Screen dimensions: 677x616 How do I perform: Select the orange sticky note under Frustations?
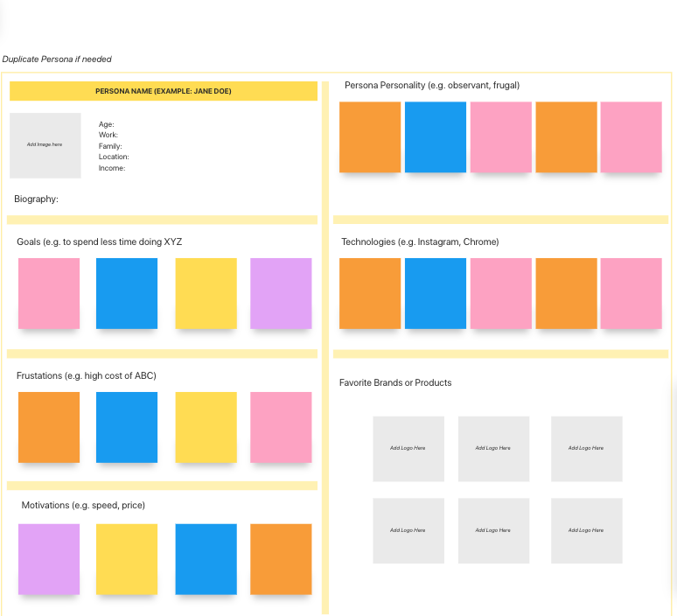(49, 427)
